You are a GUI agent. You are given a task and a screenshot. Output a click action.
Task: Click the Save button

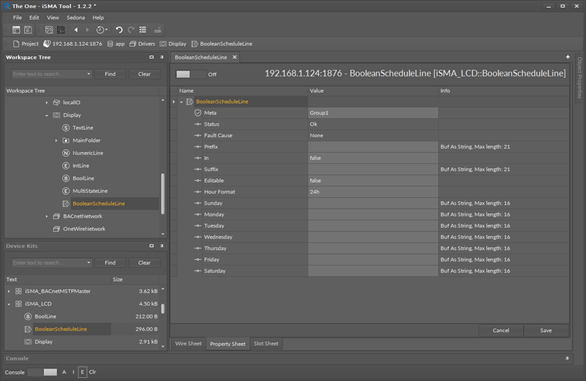pos(546,331)
